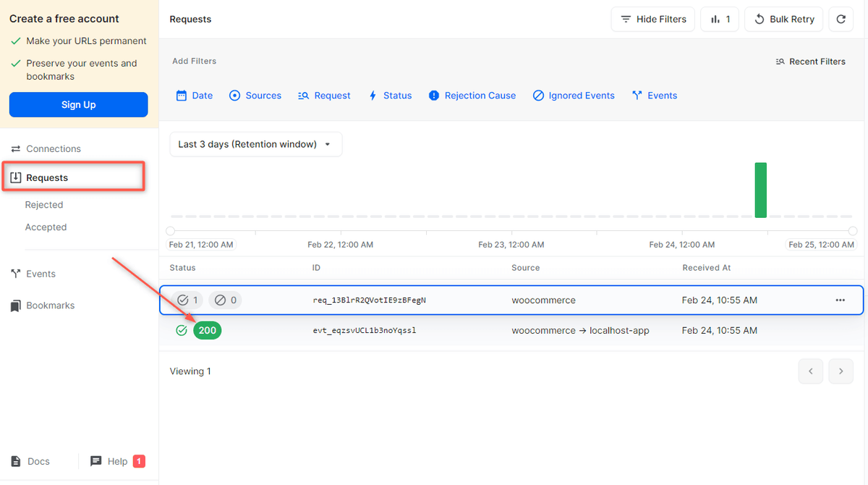Click the refresh icon button
868x485 pixels.
pos(841,20)
